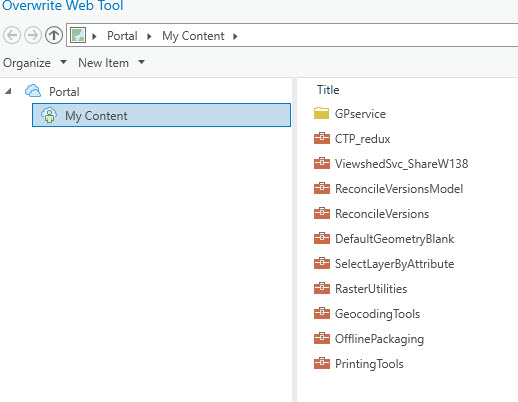
Task: Open the Organize dropdown arrow
Action: tap(63, 62)
